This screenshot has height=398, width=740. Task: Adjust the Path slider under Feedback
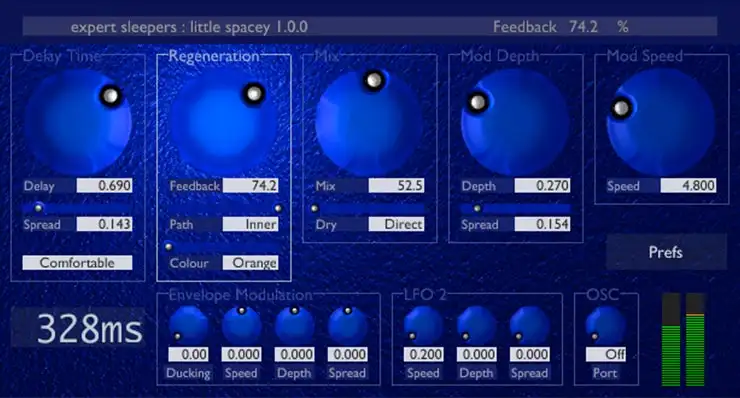tap(224, 208)
